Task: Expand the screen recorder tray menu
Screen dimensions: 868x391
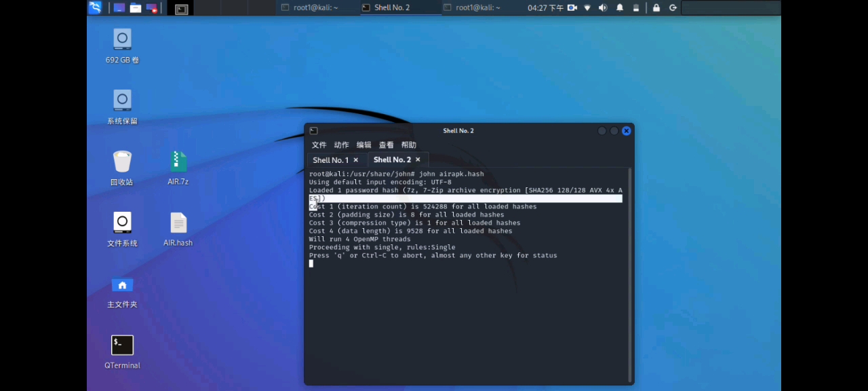Action: pos(572,7)
